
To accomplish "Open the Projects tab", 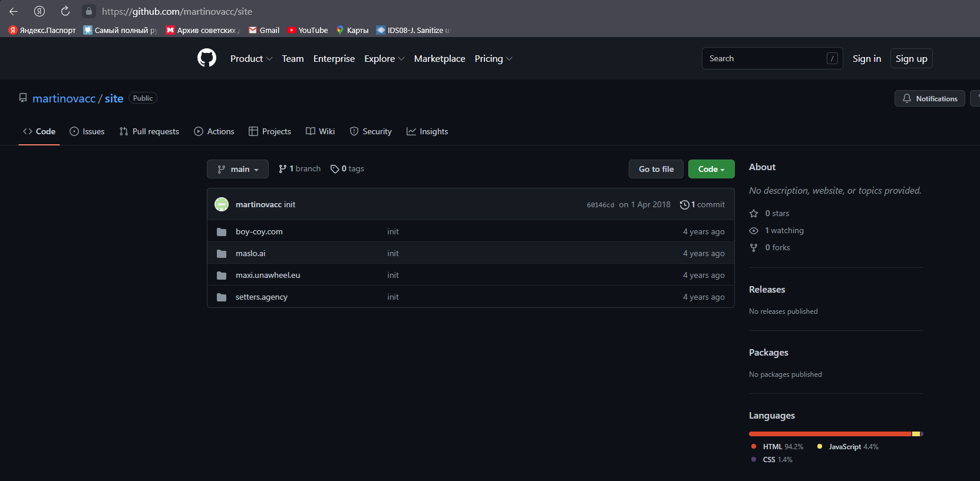I will click(x=270, y=131).
